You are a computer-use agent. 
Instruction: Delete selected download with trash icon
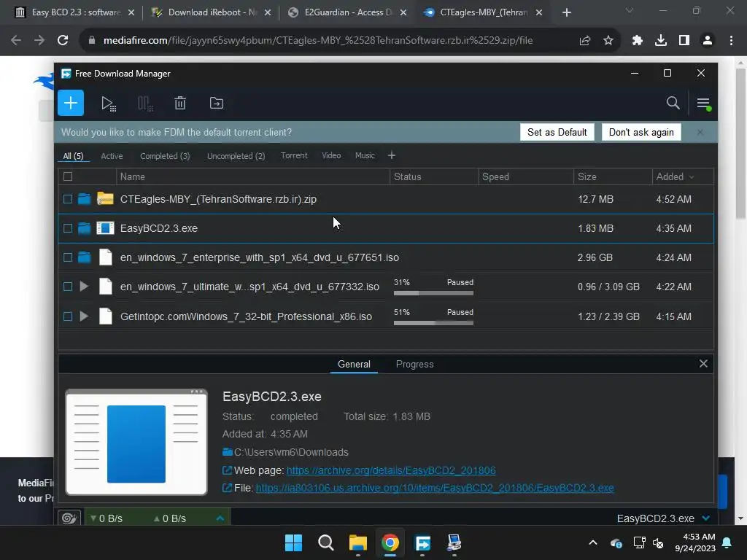(180, 103)
